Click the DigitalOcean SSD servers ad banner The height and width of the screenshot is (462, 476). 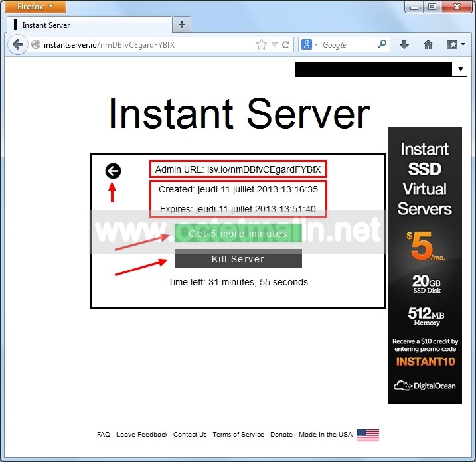425,266
